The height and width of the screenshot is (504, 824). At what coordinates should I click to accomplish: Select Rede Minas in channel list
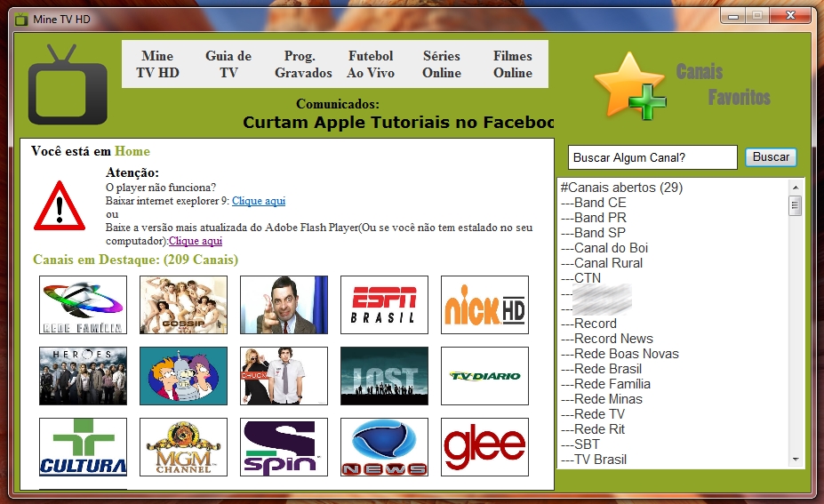tap(601, 399)
